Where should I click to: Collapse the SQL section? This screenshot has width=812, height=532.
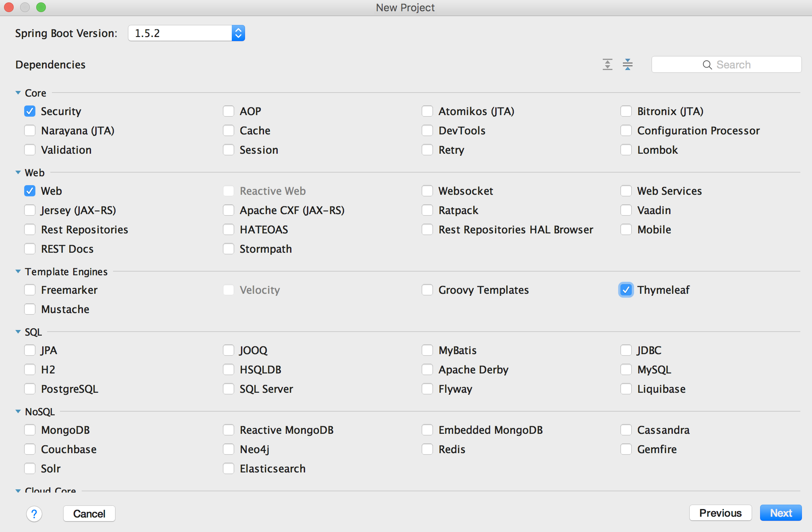(x=18, y=332)
